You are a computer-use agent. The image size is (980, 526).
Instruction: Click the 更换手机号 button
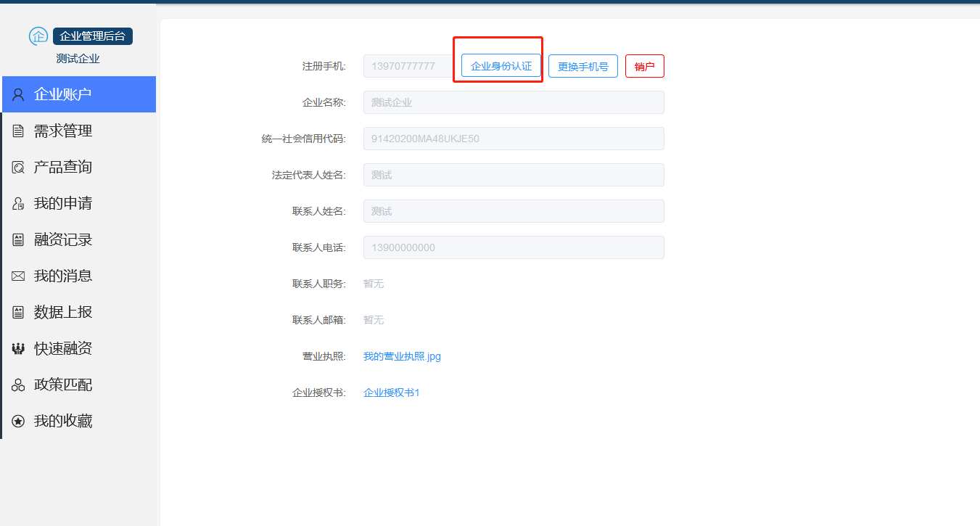click(583, 66)
